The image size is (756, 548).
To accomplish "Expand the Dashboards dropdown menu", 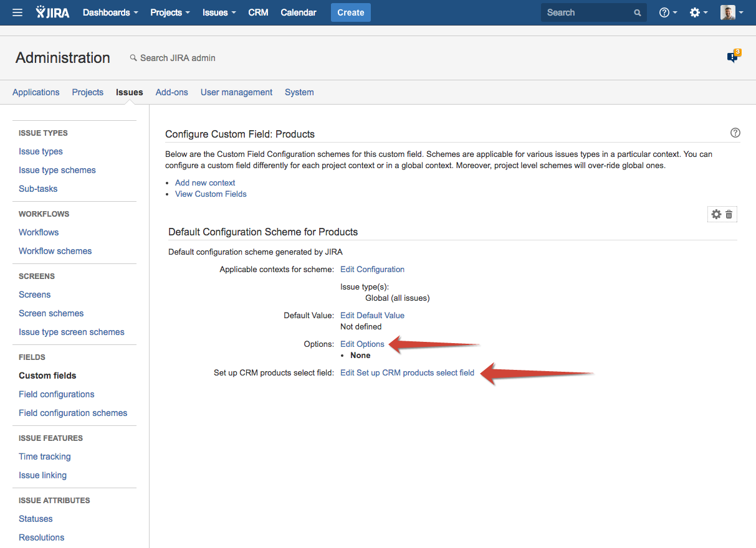I will [x=110, y=12].
